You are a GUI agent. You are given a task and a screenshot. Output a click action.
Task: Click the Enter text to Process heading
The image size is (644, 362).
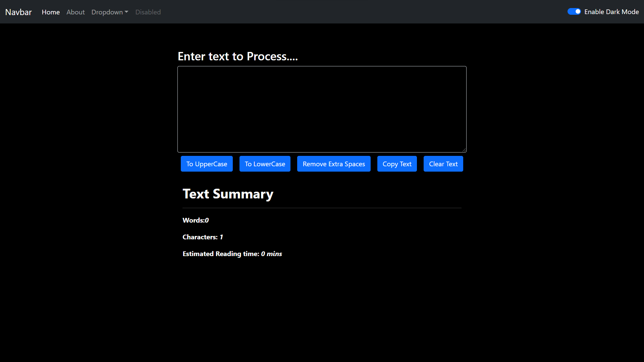237,56
